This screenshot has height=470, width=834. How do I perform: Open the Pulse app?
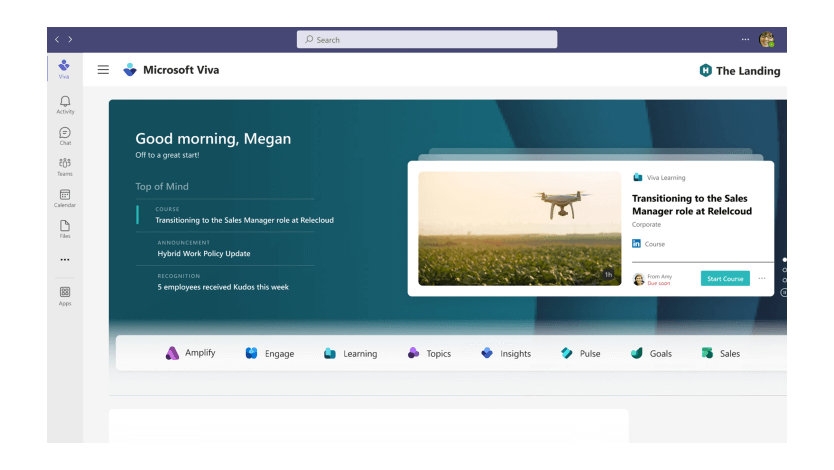click(580, 354)
